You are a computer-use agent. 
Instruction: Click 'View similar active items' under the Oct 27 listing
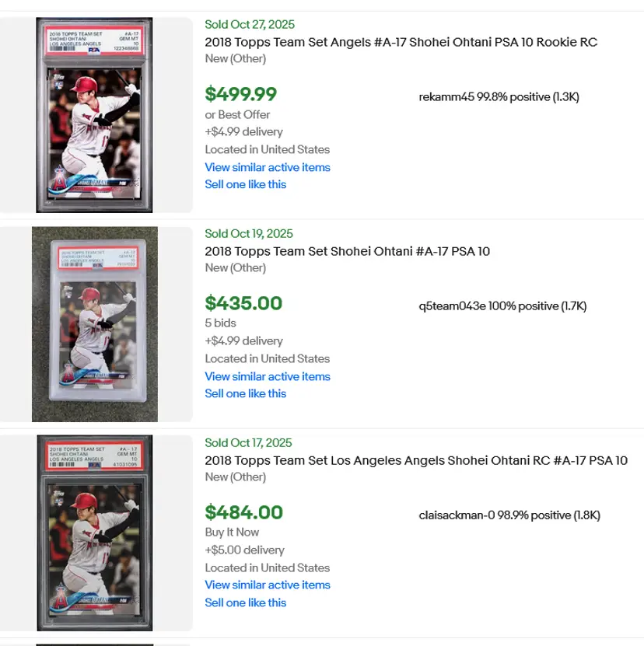(x=267, y=167)
